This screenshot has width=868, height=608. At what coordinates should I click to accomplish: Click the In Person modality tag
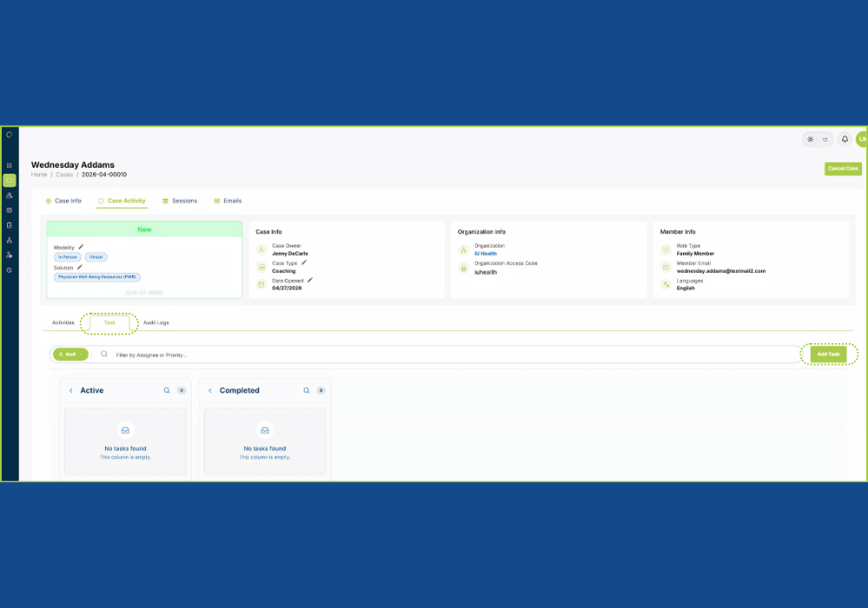pyautogui.click(x=68, y=257)
